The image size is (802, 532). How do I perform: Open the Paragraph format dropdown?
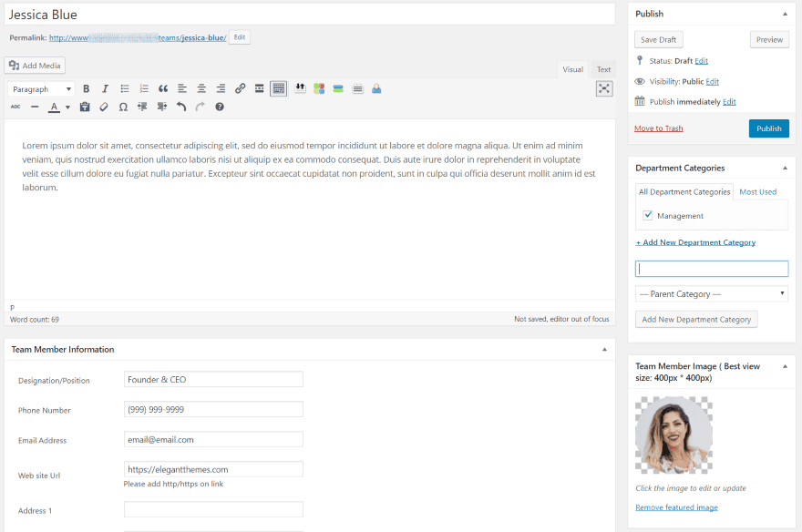[42, 89]
